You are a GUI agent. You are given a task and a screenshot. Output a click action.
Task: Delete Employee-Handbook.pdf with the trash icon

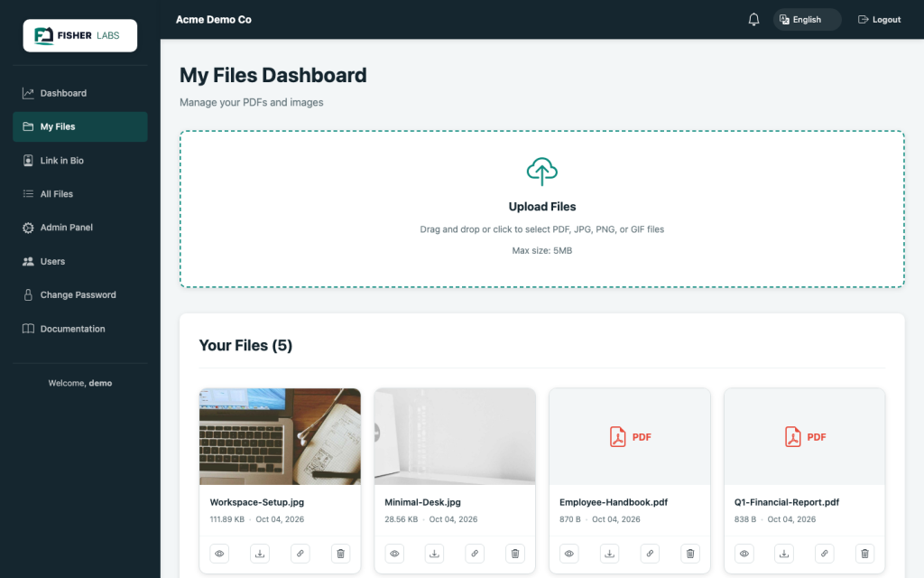(690, 554)
